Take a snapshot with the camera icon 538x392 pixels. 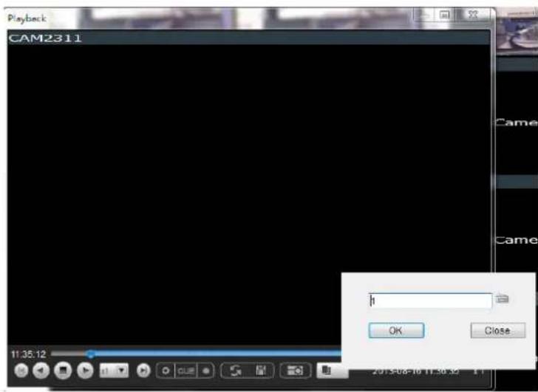(295, 371)
